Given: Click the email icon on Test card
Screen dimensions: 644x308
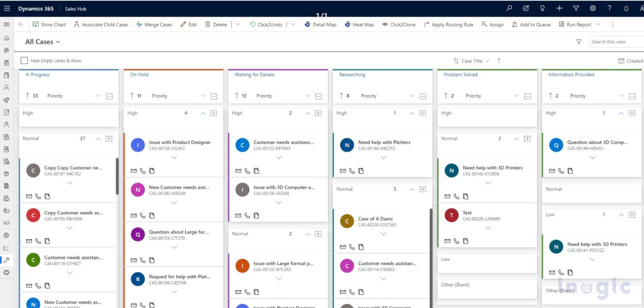Looking at the screenshot, I should click(447, 241).
